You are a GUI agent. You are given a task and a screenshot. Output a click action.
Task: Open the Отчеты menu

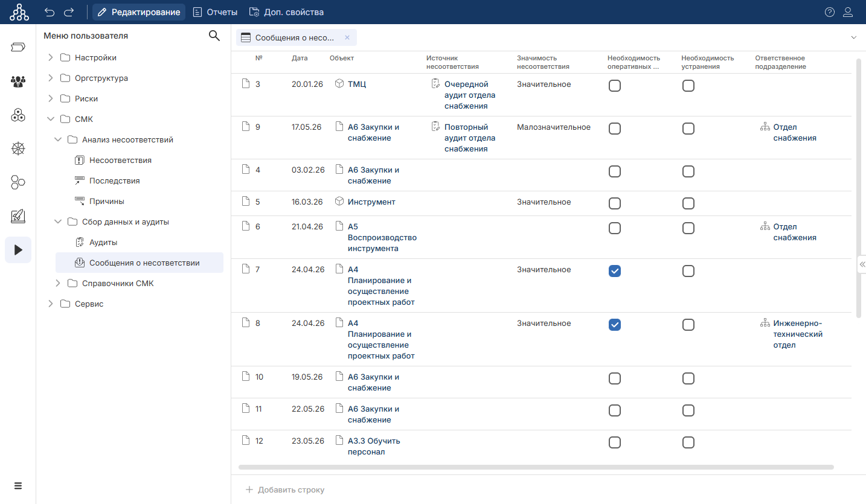point(215,12)
